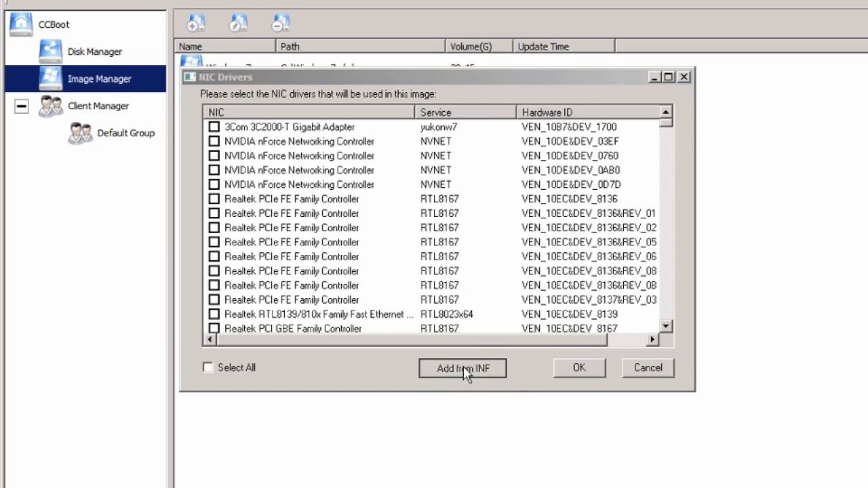Image resolution: width=868 pixels, height=488 pixels.
Task: Click the horizontal scroll left arrow
Action: coord(210,340)
